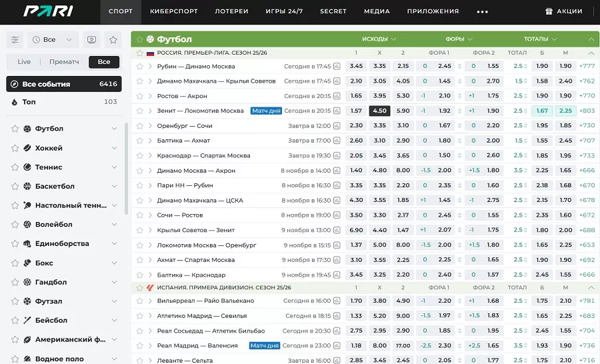Open the Исходы market dropdown
Screen dimensions: 600x364
(379, 39)
